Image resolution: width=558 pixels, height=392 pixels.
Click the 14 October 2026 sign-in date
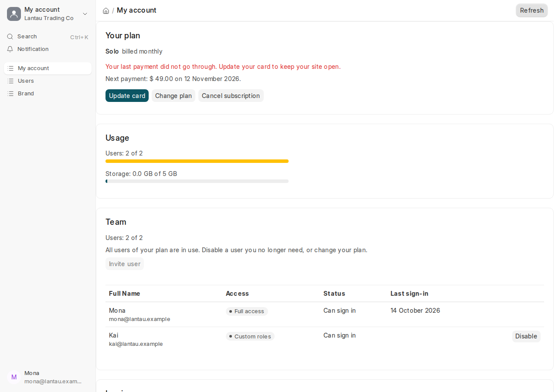point(415,311)
